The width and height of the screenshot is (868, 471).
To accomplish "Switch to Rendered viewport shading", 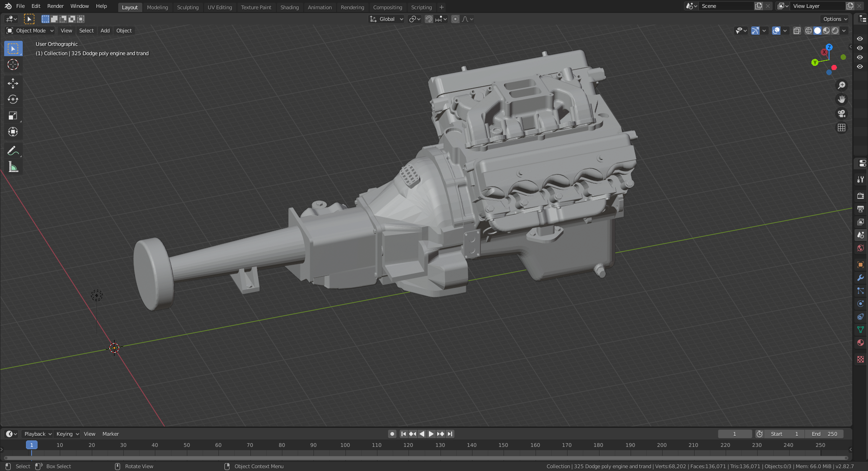I will point(835,31).
